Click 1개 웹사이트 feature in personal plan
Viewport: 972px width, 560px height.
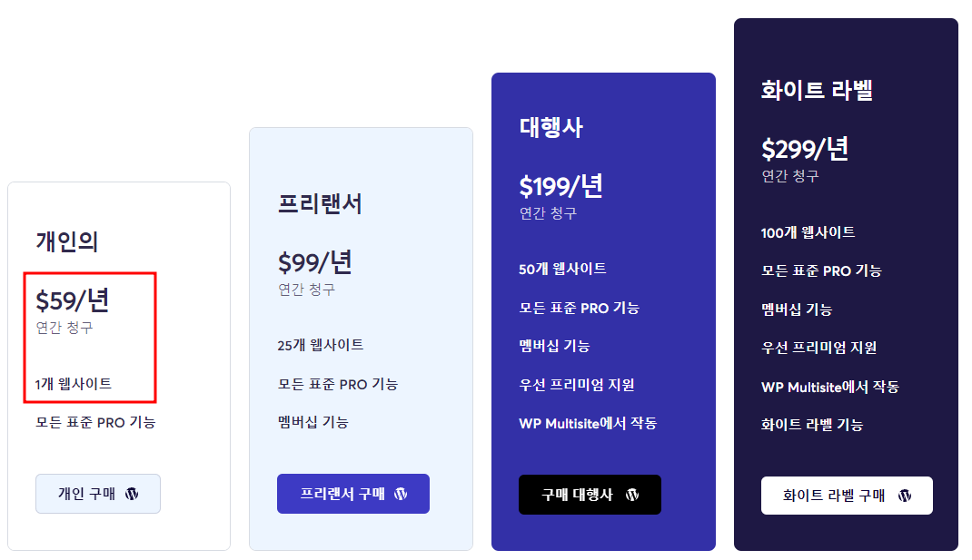point(74,384)
